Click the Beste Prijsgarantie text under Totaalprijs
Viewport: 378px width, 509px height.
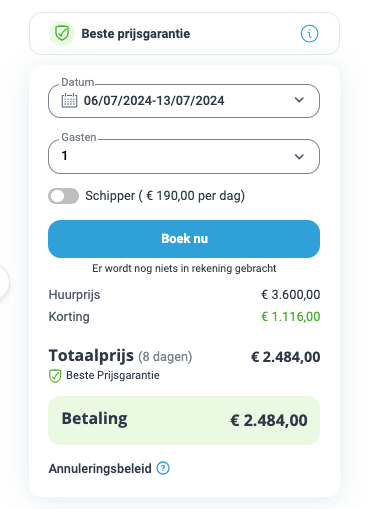point(113,375)
